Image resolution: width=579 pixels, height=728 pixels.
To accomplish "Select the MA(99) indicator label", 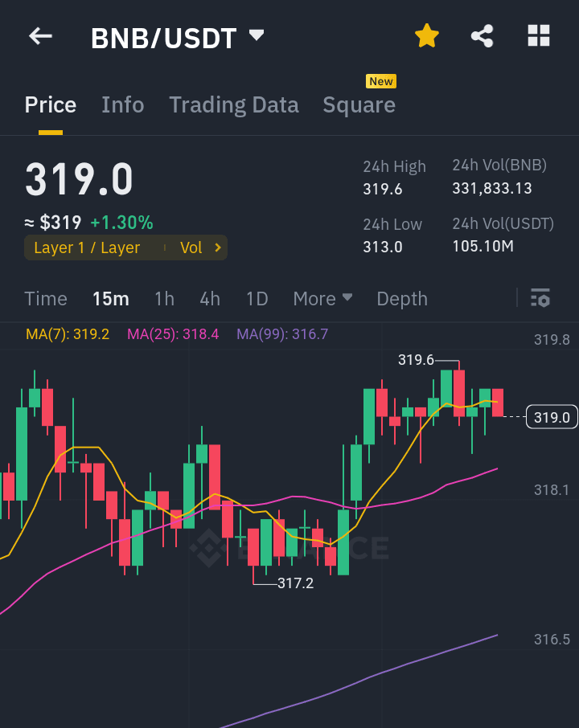I will [x=282, y=332].
